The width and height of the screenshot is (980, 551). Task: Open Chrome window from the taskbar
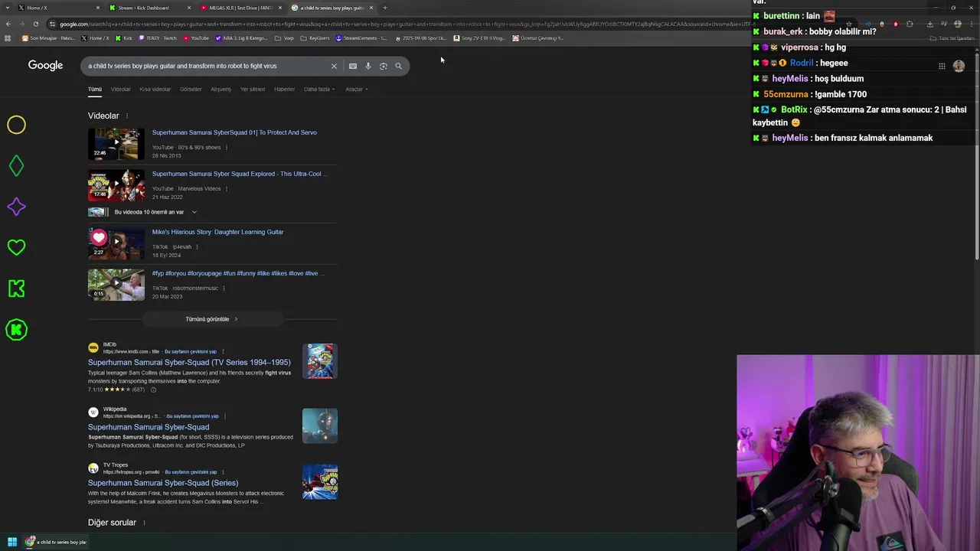[57, 542]
